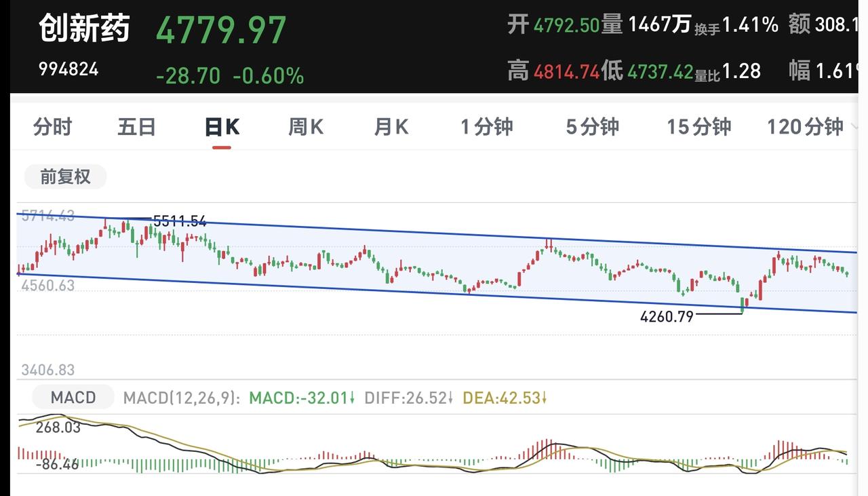The height and width of the screenshot is (496, 868).
Task: Click the y-axis label 4560.63
Action: 48,286
